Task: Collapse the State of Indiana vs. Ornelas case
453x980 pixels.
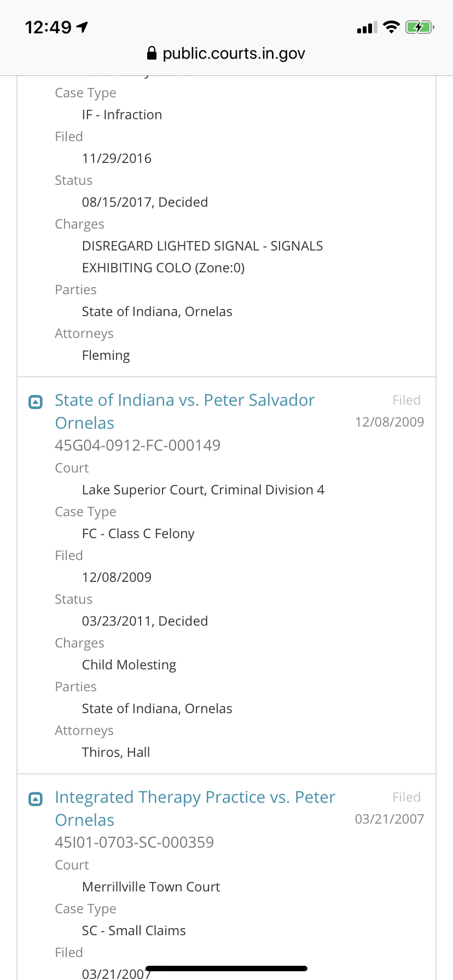Action: point(36,402)
